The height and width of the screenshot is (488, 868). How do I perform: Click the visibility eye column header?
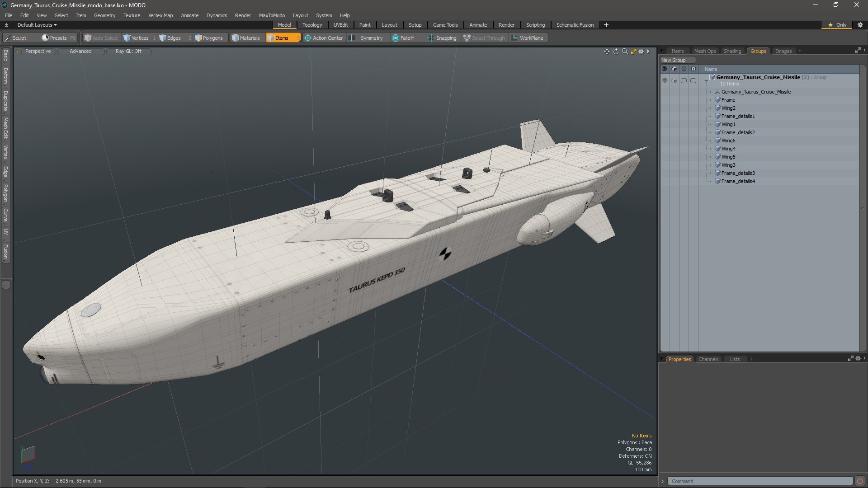(x=665, y=69)
